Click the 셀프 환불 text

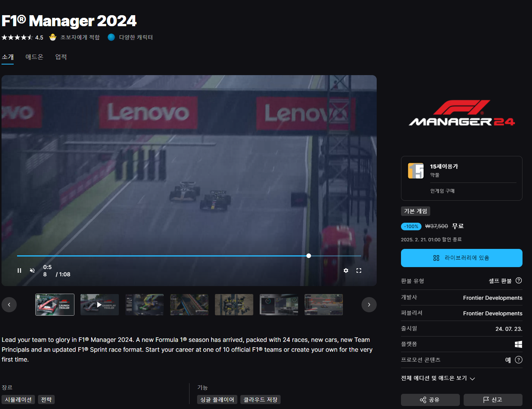coord(500,281)
